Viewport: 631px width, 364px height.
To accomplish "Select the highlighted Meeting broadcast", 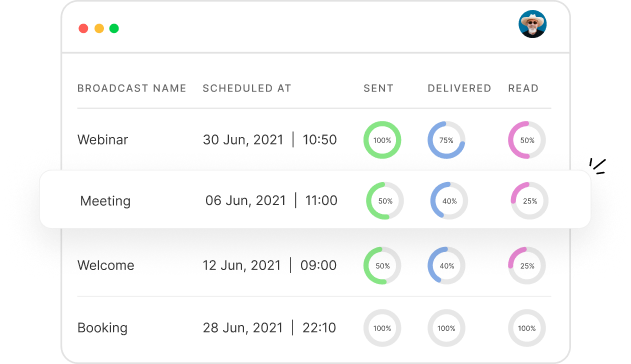I will pos(315,199).
